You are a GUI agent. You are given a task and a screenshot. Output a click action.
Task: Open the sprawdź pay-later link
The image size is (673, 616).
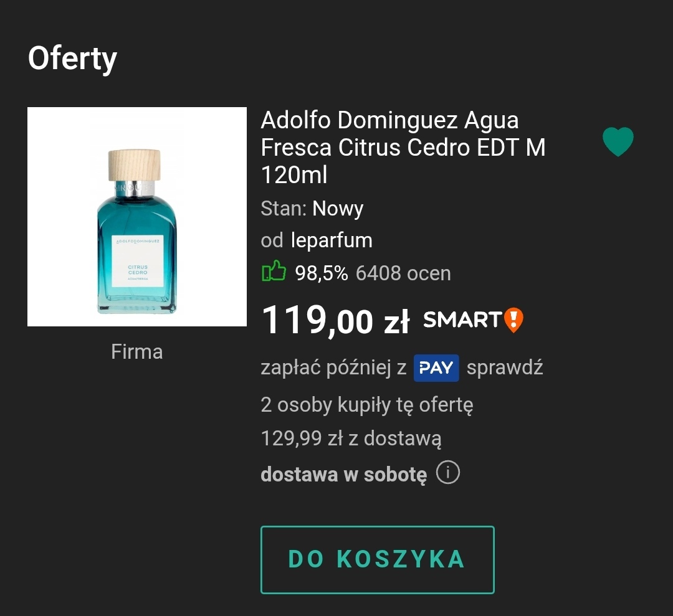pyautogui.click(x=505, y=367)
